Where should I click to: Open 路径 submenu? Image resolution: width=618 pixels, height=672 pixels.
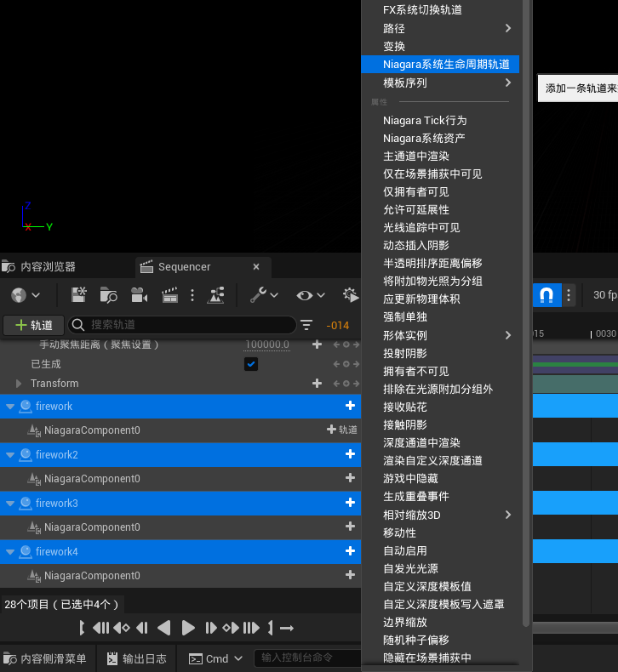click(440, 28)
